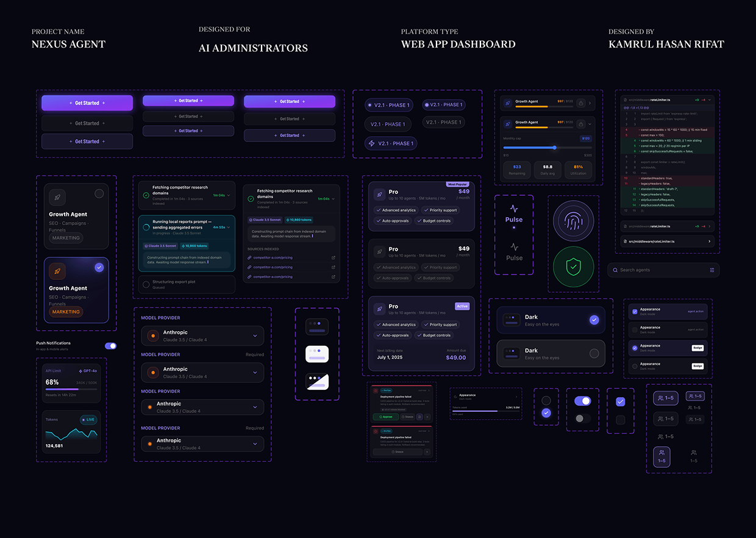Check the unchecked Appearance row labeled agent.action

pos(635,330)
